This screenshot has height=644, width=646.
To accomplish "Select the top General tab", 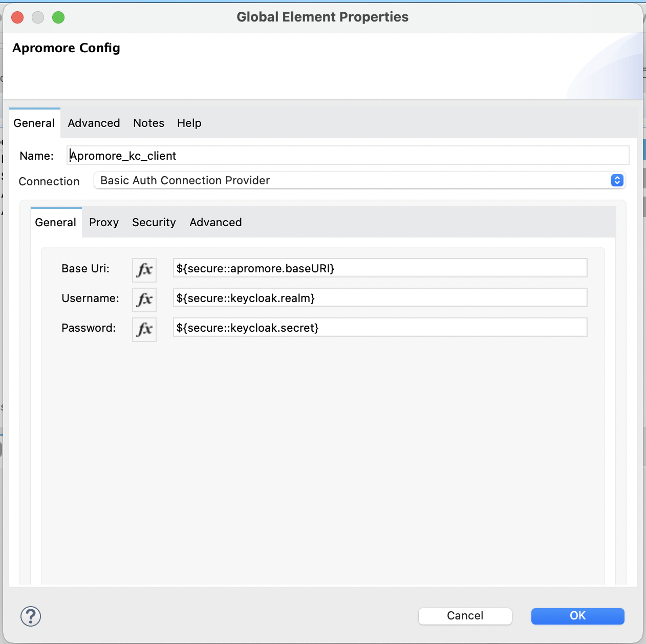I will tap(34, 123).
